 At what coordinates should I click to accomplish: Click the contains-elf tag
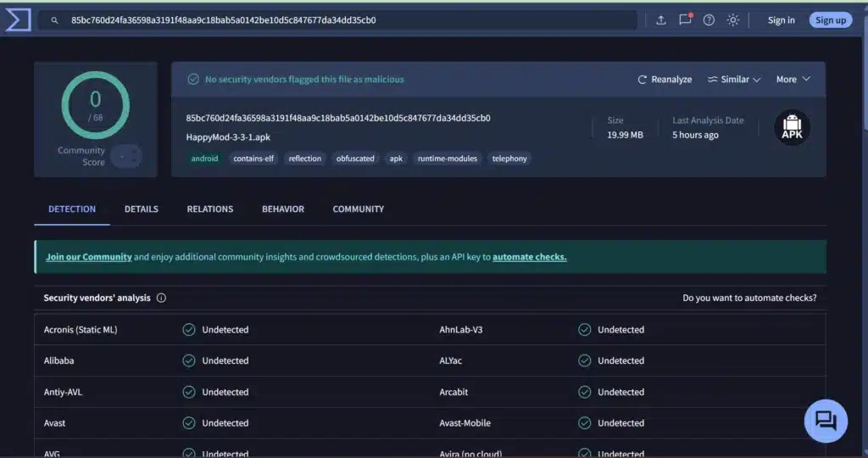[x=253, y=159]
